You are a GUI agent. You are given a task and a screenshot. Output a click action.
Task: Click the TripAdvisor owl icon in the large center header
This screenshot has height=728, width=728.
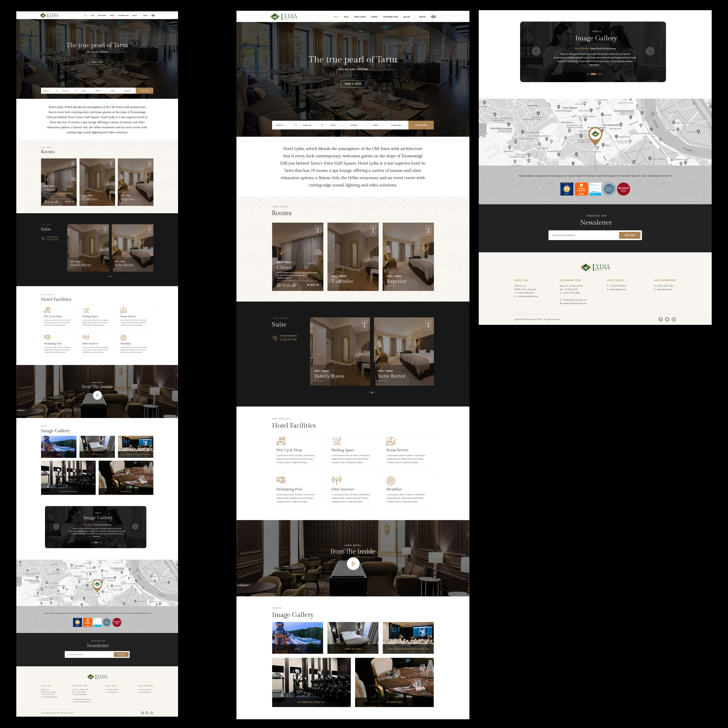433,17
